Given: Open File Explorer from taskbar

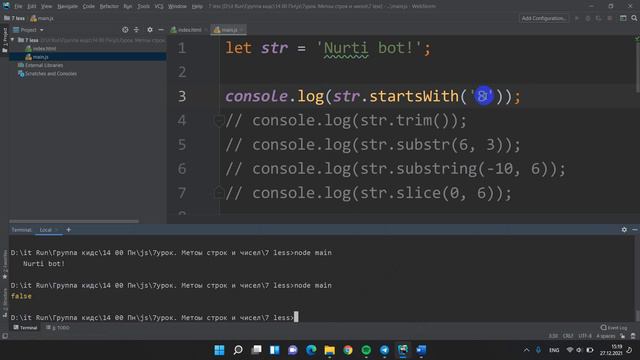Looking at the screenshot, I should 329,350.
